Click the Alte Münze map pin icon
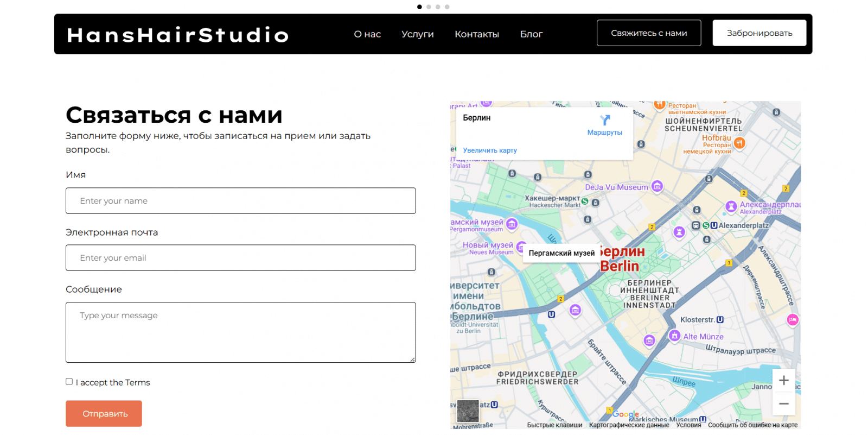868x435 pixels. coord(674,336)
